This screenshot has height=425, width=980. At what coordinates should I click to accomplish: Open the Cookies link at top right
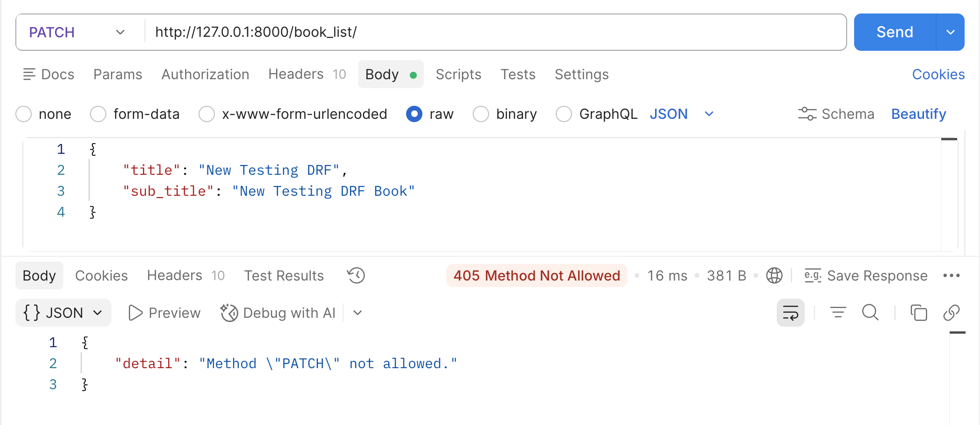pyautogui.click(x=938, y=74)
